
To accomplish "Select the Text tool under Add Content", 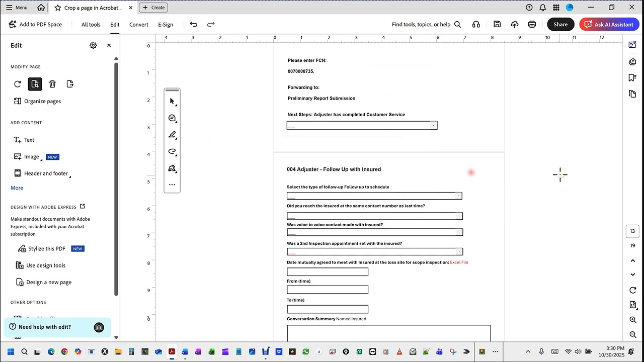I will coord(24,140).
